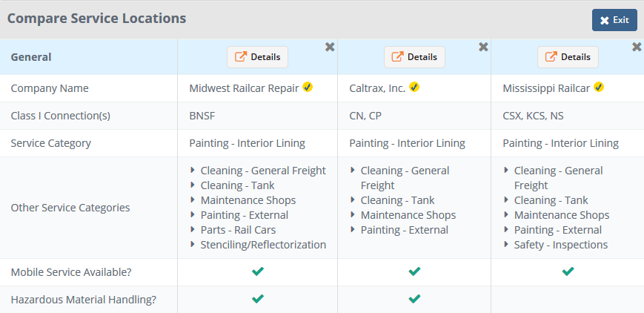Click the General section header
Screen dimensions: 644x313
click(31, 57)
